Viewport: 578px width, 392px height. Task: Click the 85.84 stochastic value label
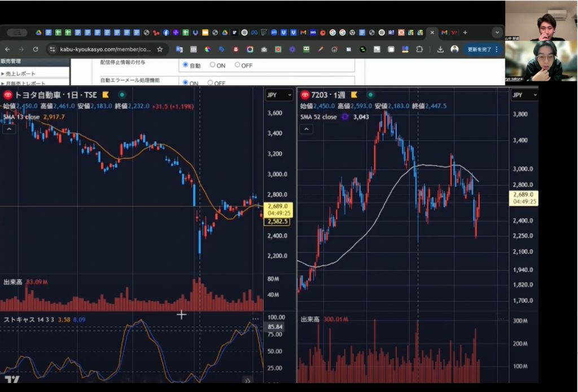pyautogui.click(x=275, y=327)
